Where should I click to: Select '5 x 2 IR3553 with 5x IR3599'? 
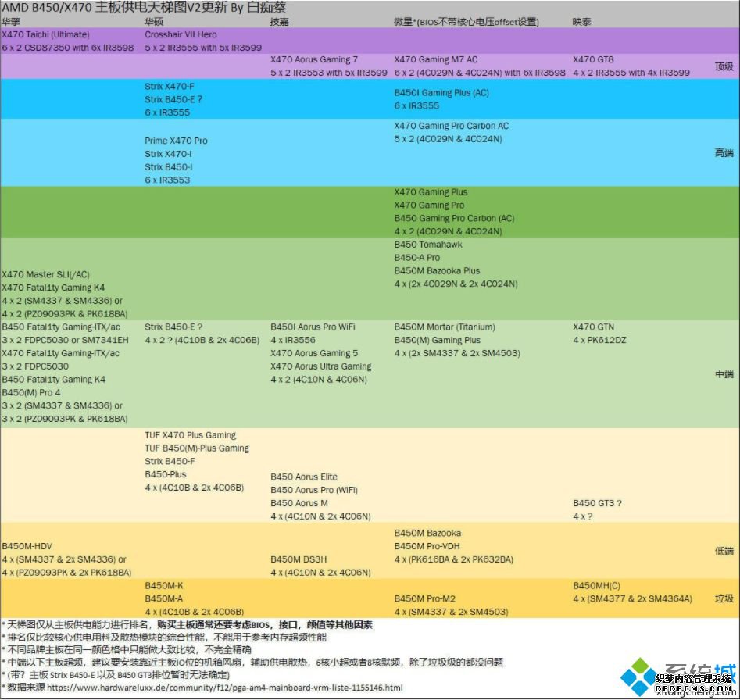coord(329,73)
